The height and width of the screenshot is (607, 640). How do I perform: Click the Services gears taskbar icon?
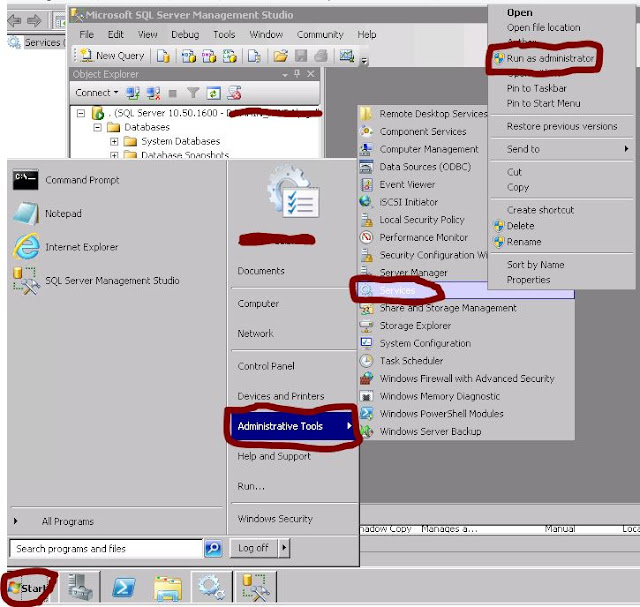(x=211, y=587)
